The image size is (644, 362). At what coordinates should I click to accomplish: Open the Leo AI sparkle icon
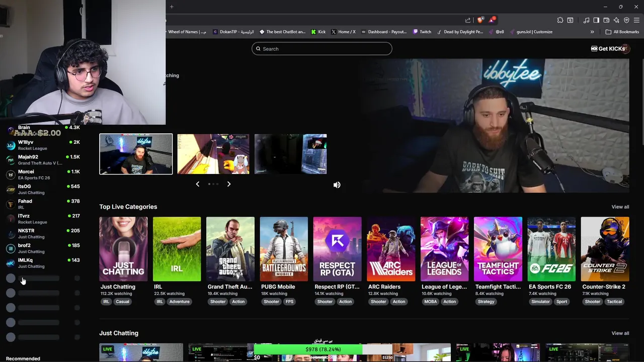(616, 20)
